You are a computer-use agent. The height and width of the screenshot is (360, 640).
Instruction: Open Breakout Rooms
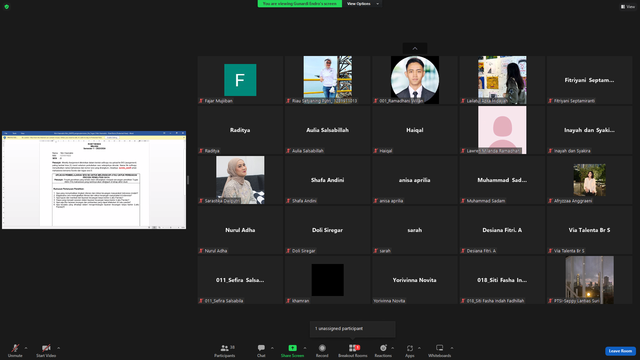tap(353, 350)
